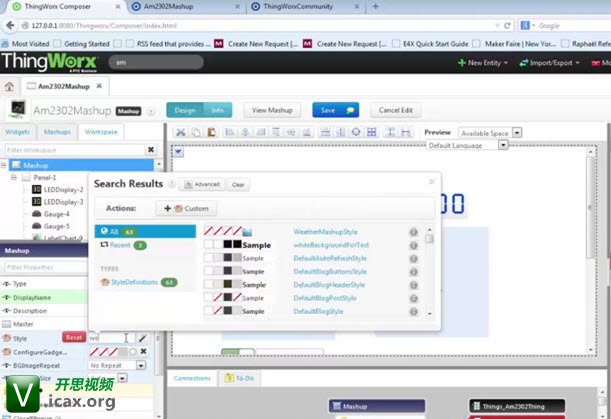Select the WeatherMashupStyle link

pyautogui.click(x=325, y=232)
